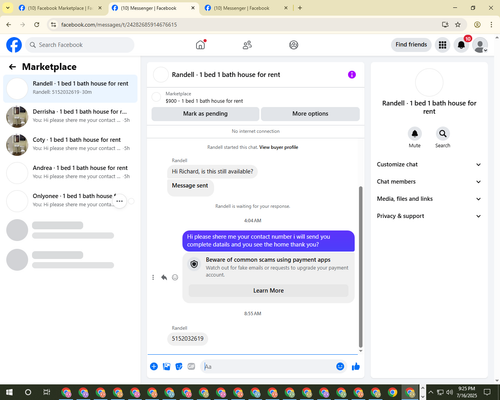Viewport: 500px width, 400px height.
Task: Open the Groups icon in top navigation
Action: [x=294, y=45]
